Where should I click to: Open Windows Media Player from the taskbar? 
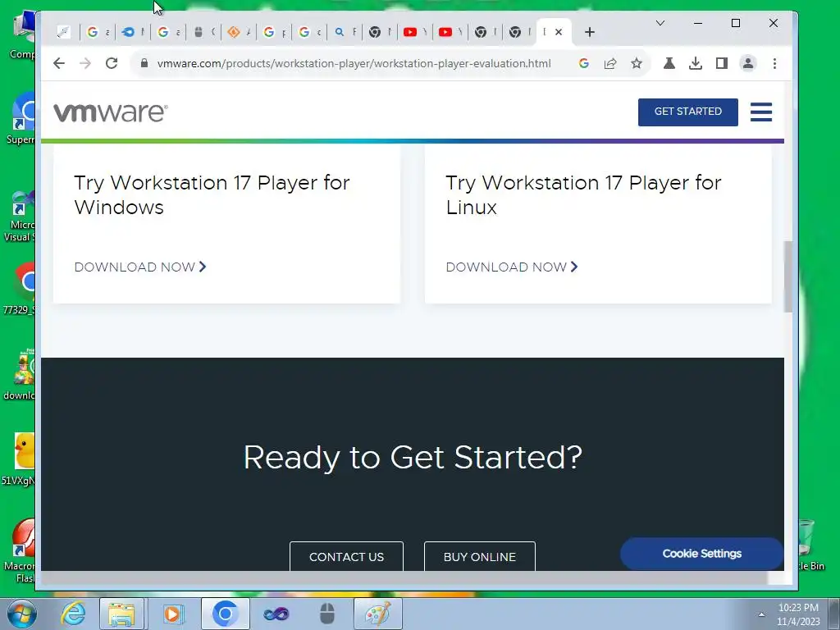click(172, 614)
